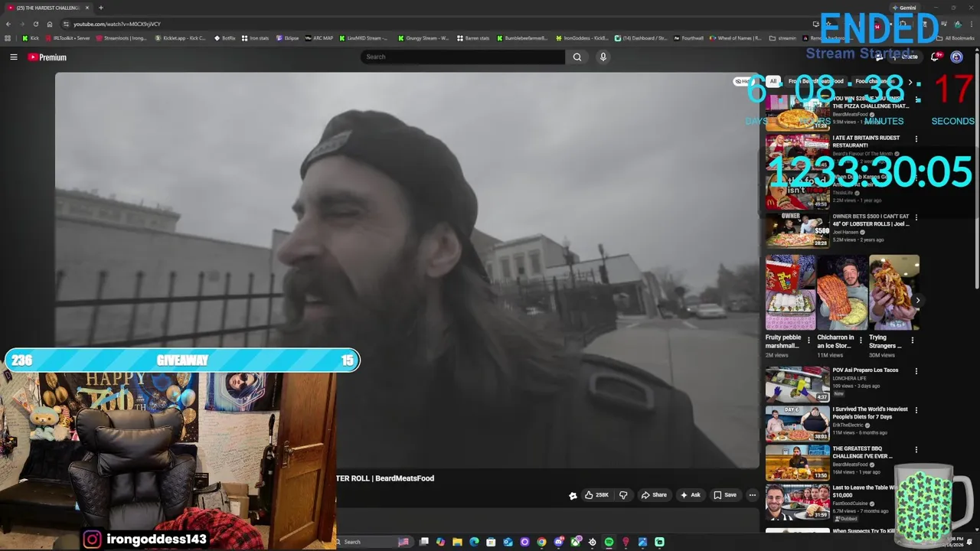Show next filter chips with arrow
980x551 pixels.
tap(910, 81)
